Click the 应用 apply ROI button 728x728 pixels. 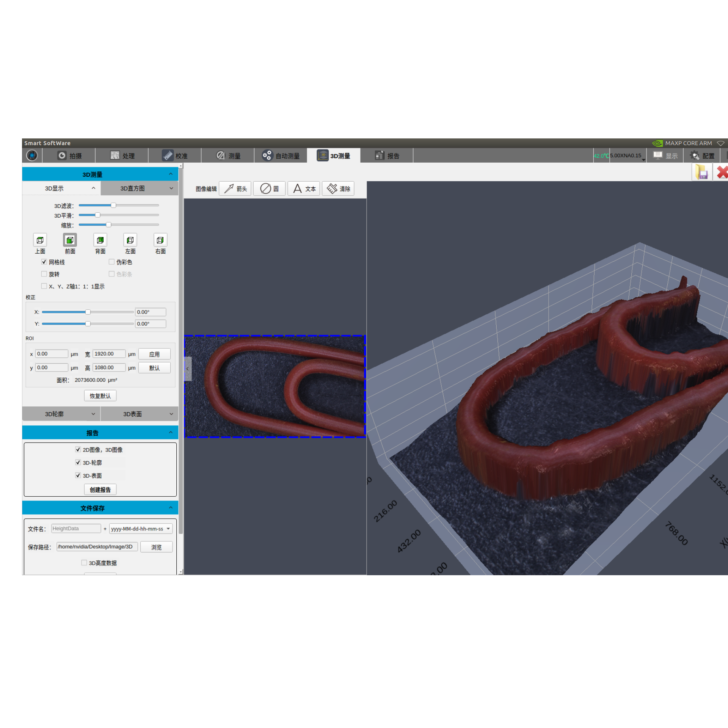(x=154, y=354)
